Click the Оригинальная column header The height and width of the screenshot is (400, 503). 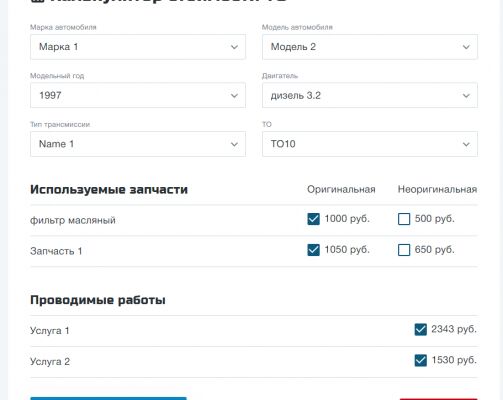click(341, 189)
